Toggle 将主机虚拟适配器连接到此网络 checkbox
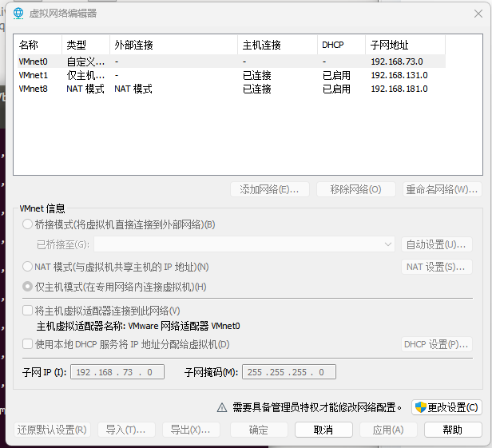 point(28,311)
